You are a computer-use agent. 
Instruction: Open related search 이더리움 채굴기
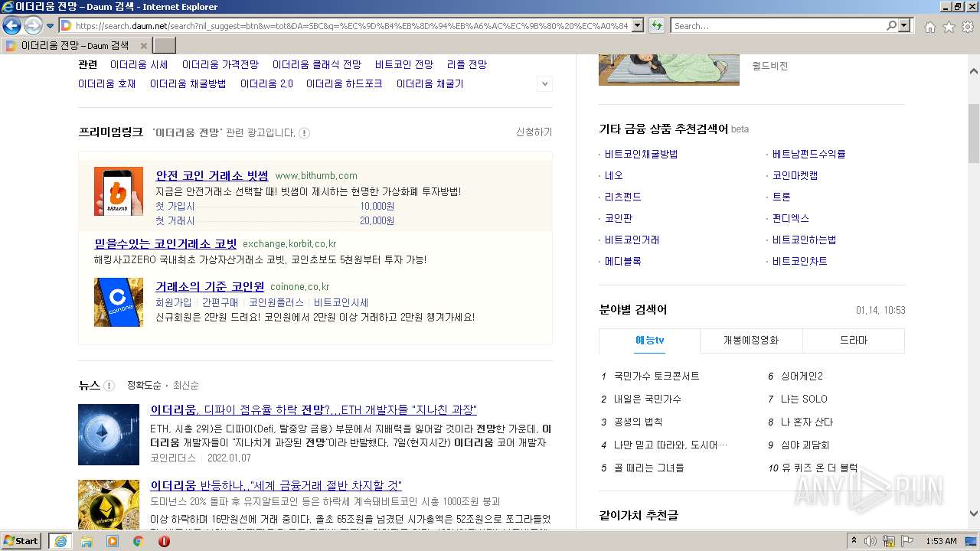[430, 83]
